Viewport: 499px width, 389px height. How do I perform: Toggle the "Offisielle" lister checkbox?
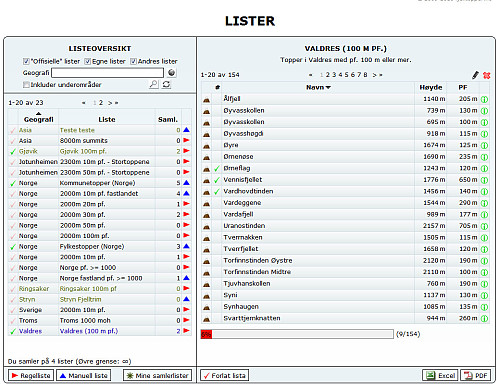[x=26, y=61]
